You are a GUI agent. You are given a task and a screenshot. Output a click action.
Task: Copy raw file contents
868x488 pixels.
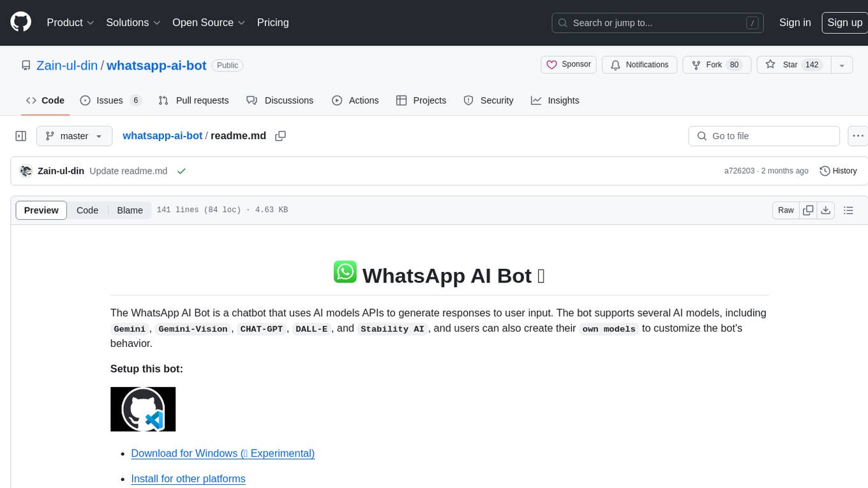[x=808, y=210]
